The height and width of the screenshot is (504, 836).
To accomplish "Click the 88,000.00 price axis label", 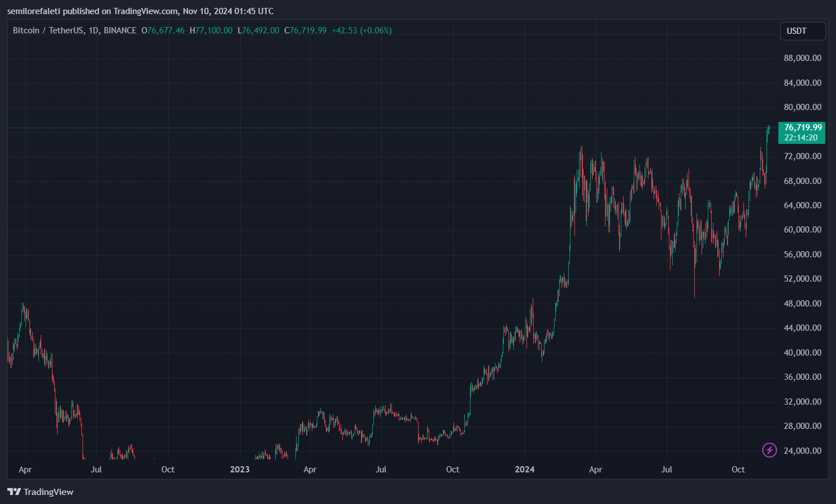I will [802, 58].
